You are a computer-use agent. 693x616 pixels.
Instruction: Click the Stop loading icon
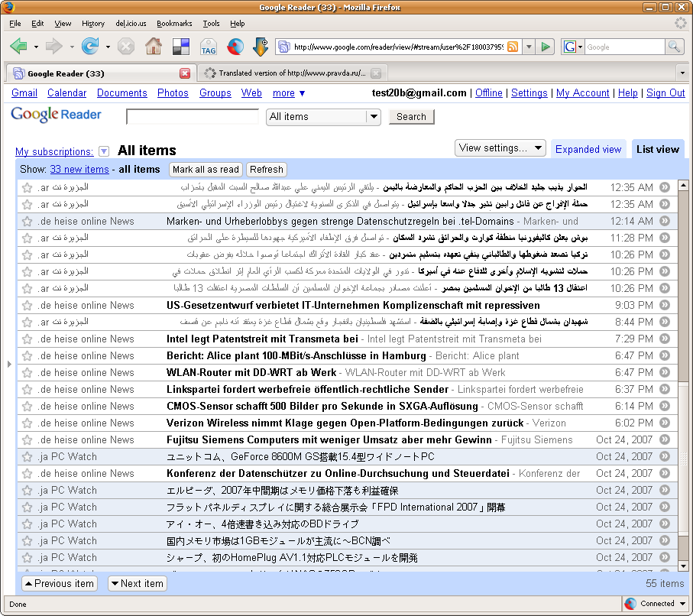pyautogui.click(x=126, y=47)
